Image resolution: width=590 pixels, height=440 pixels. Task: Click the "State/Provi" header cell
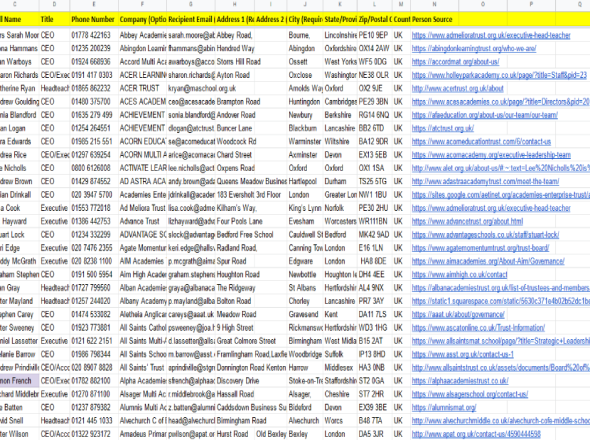pyautogui.click(x=340, y=20)
